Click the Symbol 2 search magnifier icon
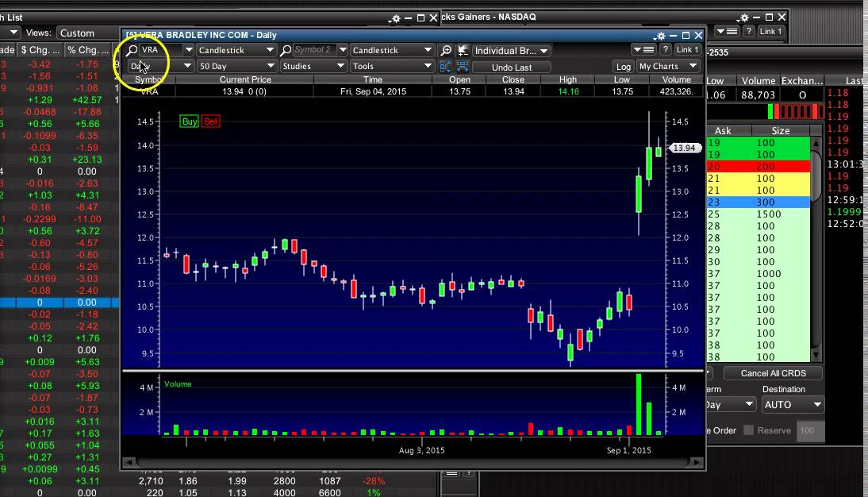Image resolution: width=868 pixels, height=497 pixels. pyautogui.click(x=285, y=51)
